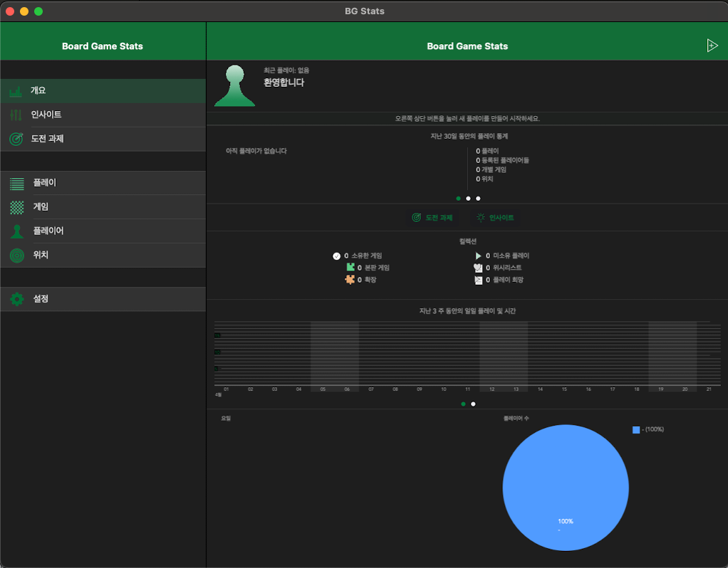Screen dimensions: 728x568
Task: Click the 위시리스트 heart icon
Action: [478, 268]
